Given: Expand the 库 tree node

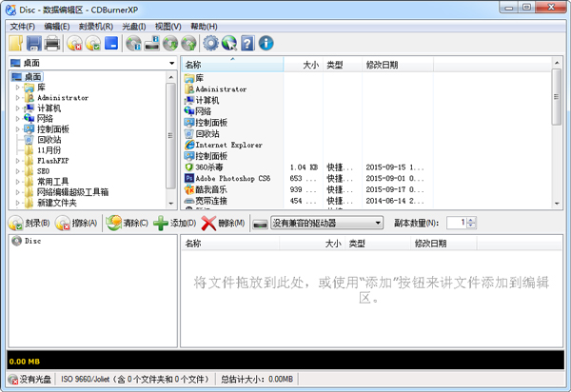Looking at the screenshot, I should click(18, 88).
